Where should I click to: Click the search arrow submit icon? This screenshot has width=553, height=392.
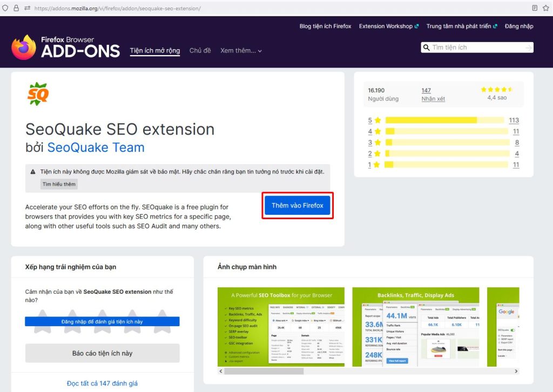coord(528,48)
